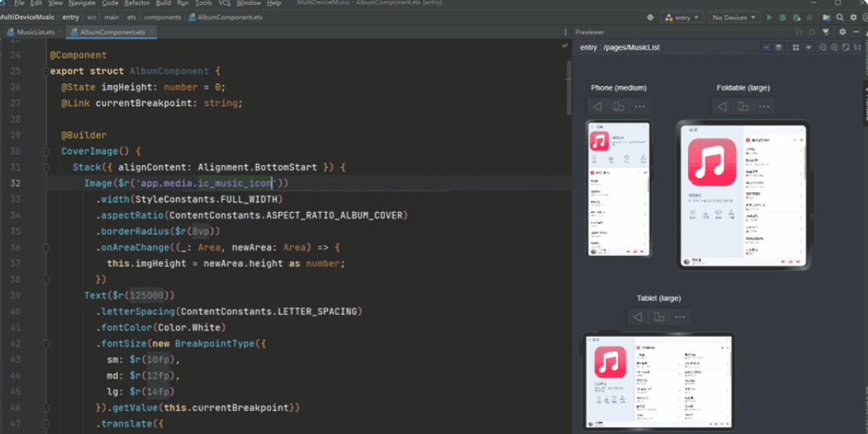Open Search Everywhere magnifier in main toolbar
Image resolution: width=868 pixels, height=434 pixels.
click(x=840, y=18)
